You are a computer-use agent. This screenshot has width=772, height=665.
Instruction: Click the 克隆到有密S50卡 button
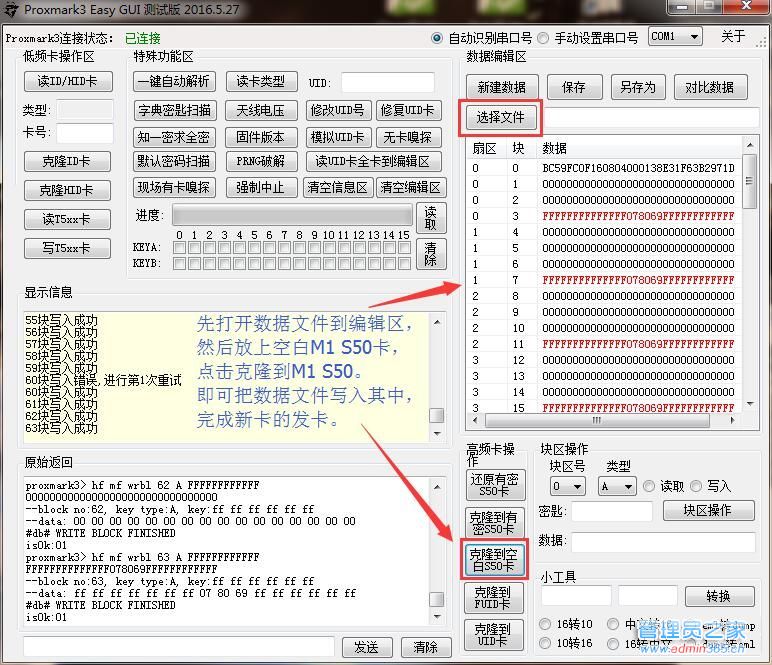click(493, 523)
